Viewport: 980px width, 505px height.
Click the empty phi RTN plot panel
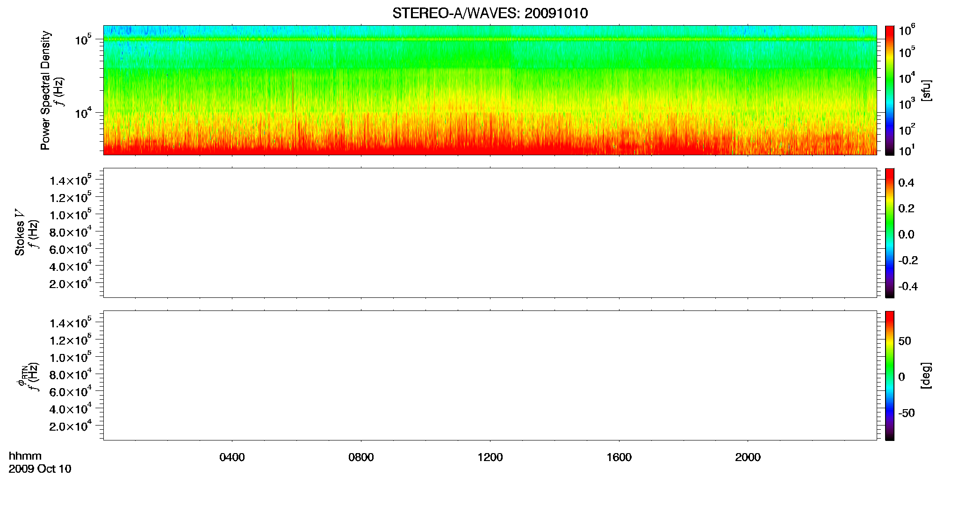click(490, 375)
